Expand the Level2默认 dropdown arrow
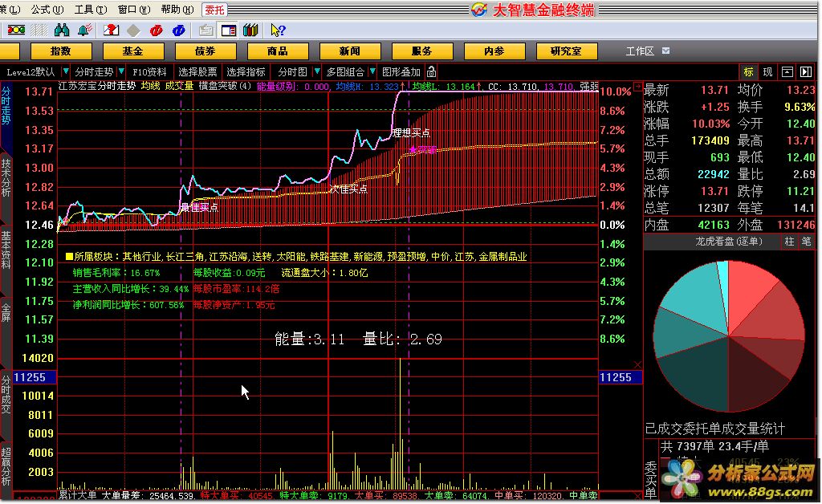The height and width of the screenshot is (504, 822). tap(66, 71)
